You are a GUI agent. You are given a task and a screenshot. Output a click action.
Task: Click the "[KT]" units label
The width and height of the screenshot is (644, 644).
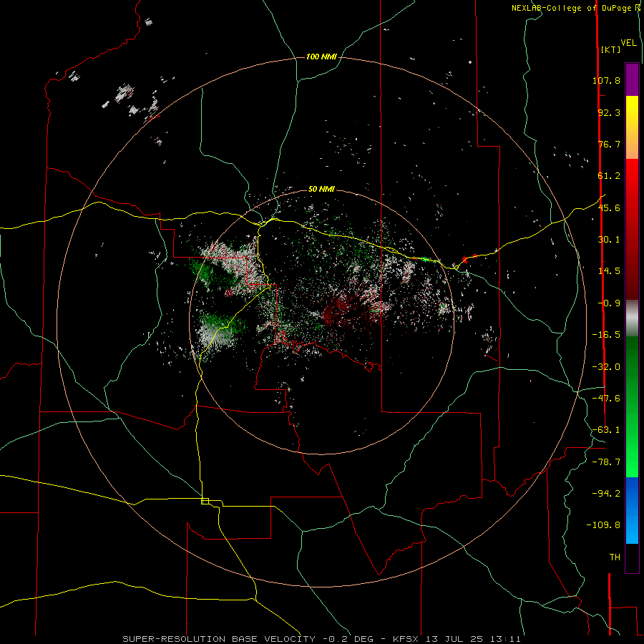point(611,49)
